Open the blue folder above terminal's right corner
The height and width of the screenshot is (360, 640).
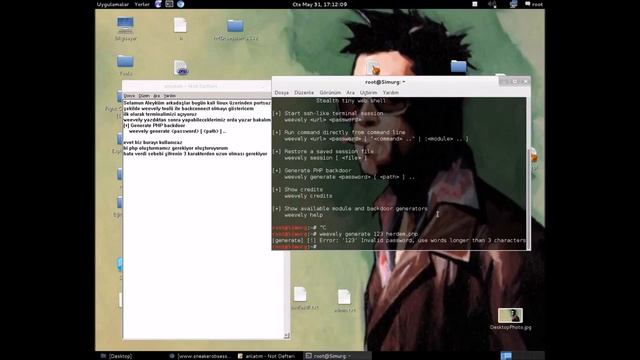coord(458,67)
